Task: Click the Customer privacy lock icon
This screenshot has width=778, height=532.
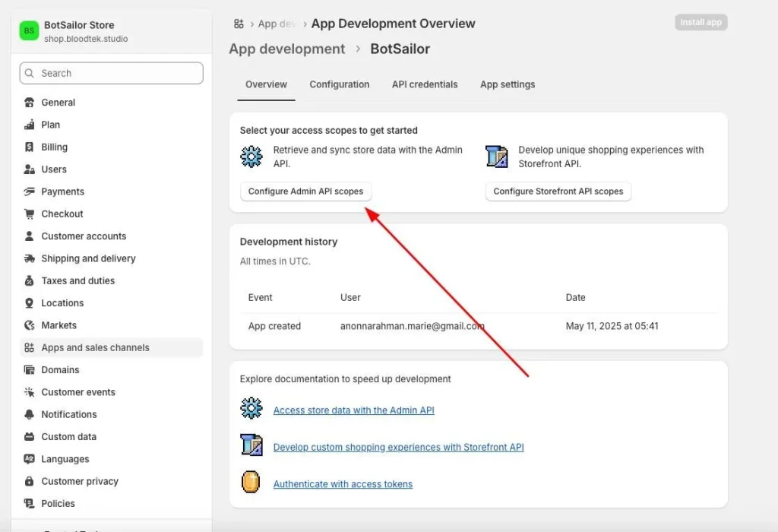Action: 30,482
